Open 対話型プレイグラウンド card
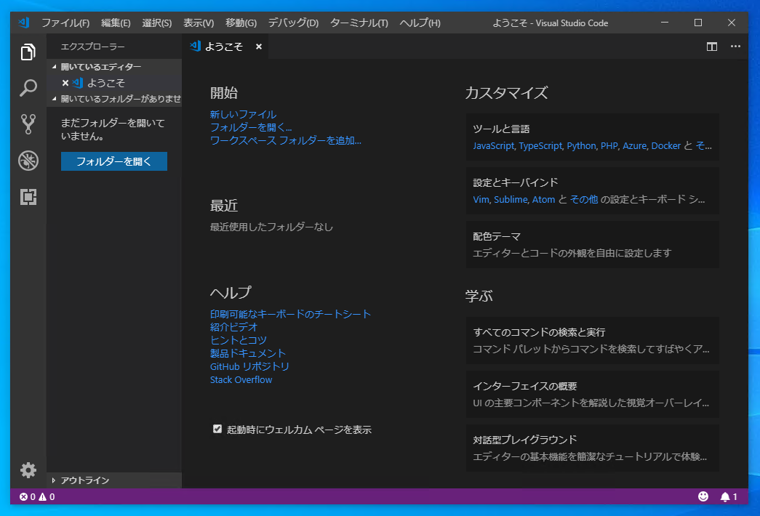 tap(592, 448)
